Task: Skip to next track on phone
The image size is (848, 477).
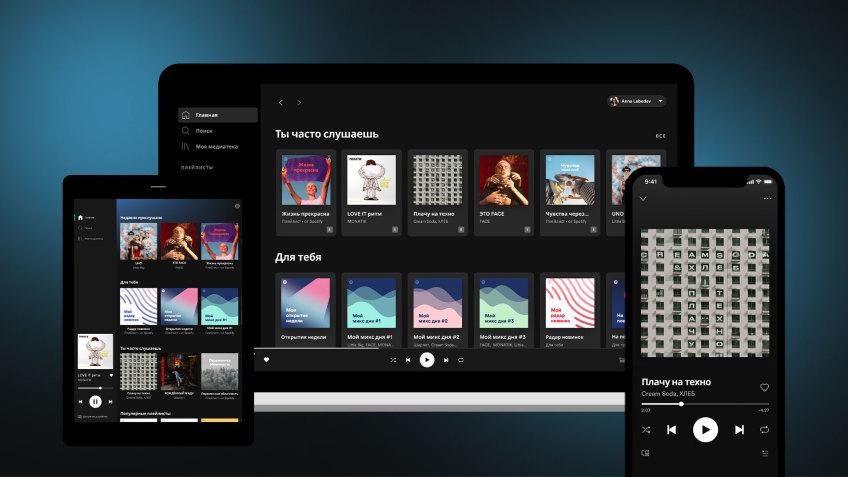Action: point(739,430)
